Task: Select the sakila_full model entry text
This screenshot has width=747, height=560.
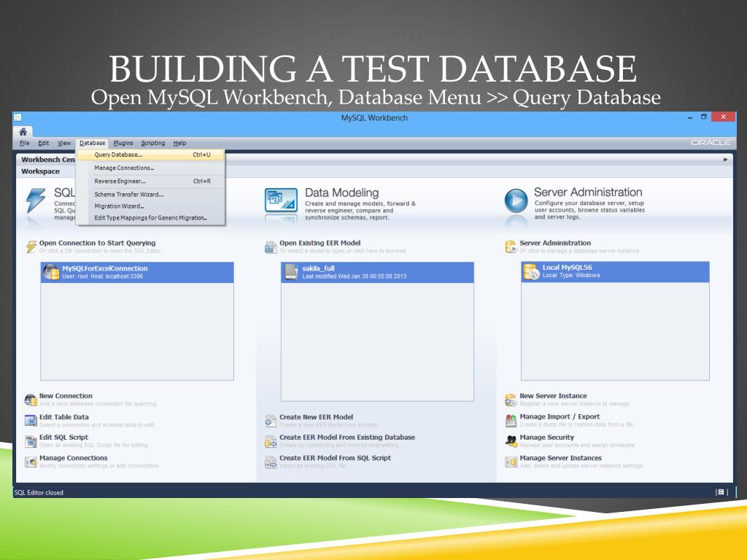Action: point(318,268)
